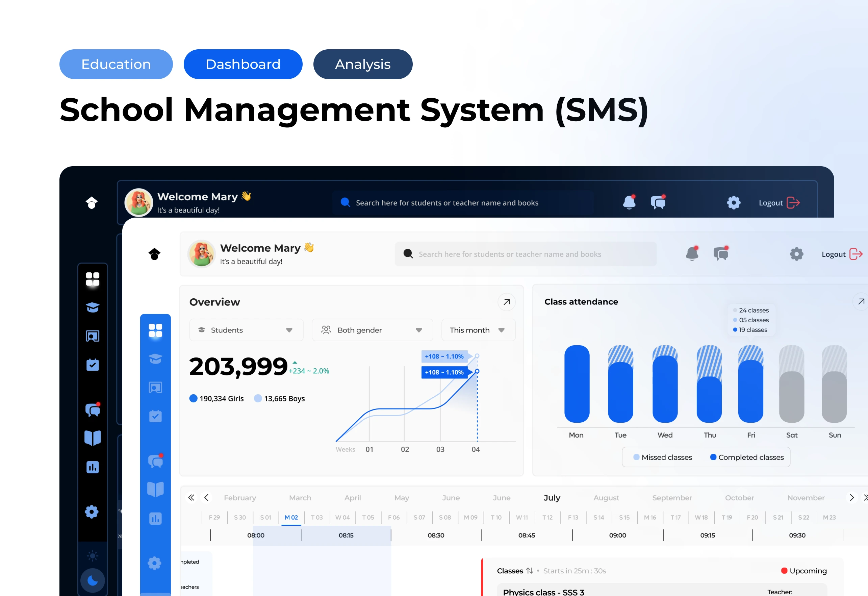Viewport: 868px width, 596px height.
Task: Open notifications bell in light header
Action: (x=692, y=253)
